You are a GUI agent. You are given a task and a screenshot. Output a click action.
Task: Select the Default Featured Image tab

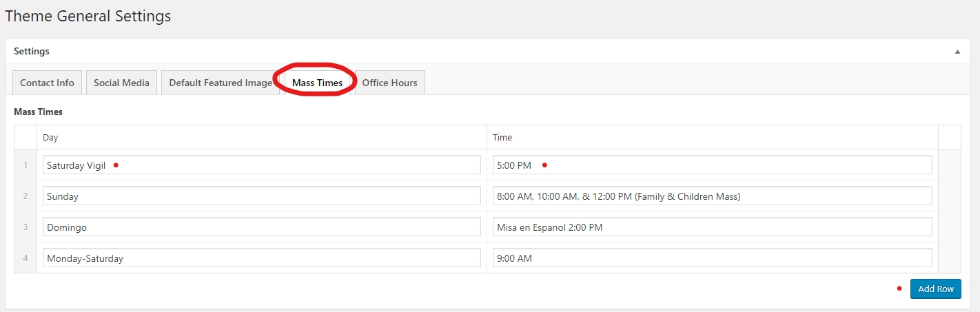point(221,83)
